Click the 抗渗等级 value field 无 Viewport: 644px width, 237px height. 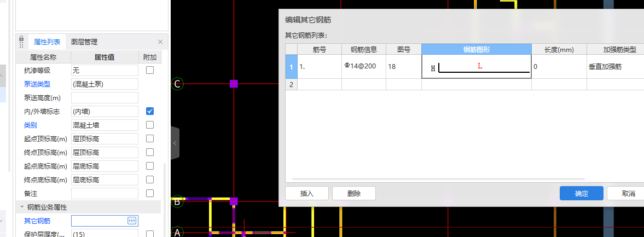point(105,71)
